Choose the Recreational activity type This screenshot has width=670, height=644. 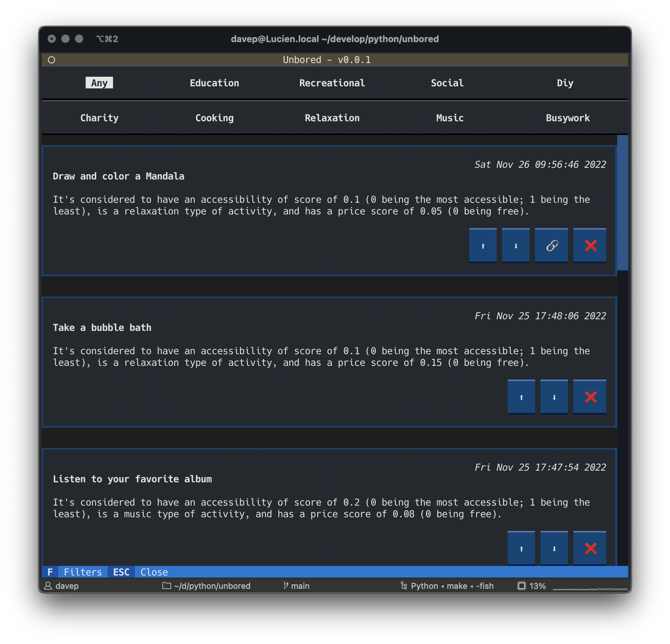(332, 83)
